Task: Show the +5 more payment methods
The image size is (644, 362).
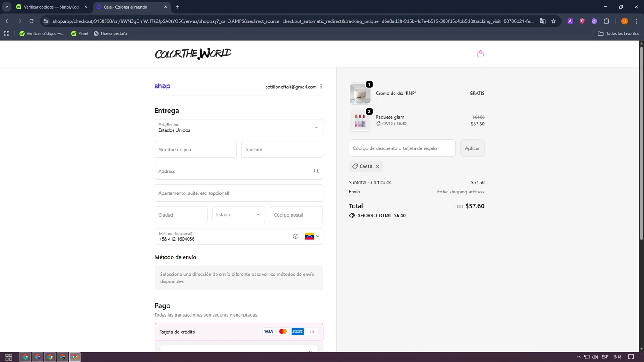Action: pyautogui.click(x=312, y=332)
